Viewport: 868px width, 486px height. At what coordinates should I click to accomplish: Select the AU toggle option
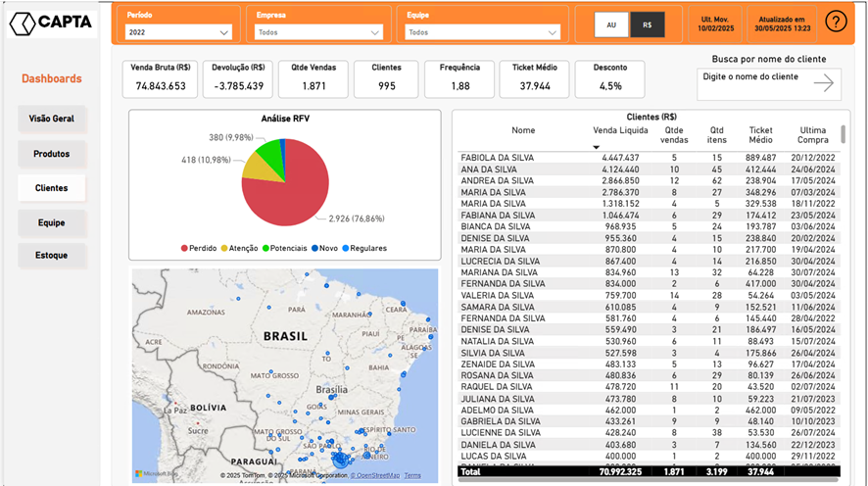pyautogui.click(x=611, y=24)
